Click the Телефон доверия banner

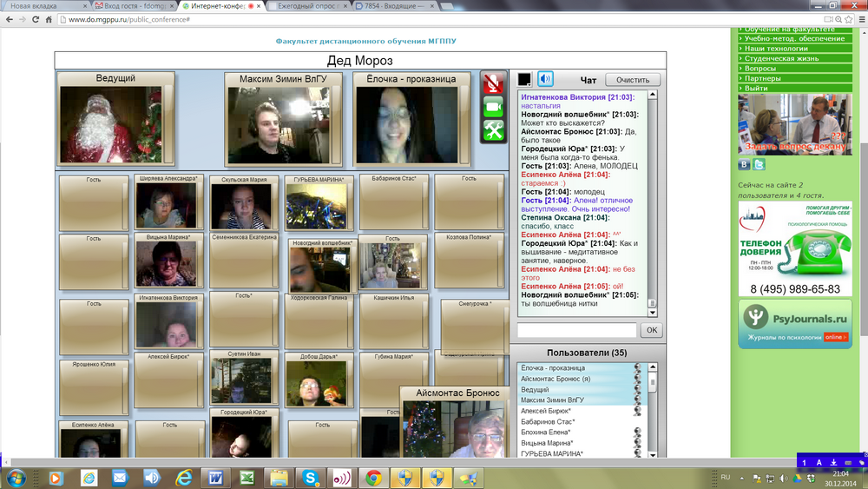[x=795, y=249]
